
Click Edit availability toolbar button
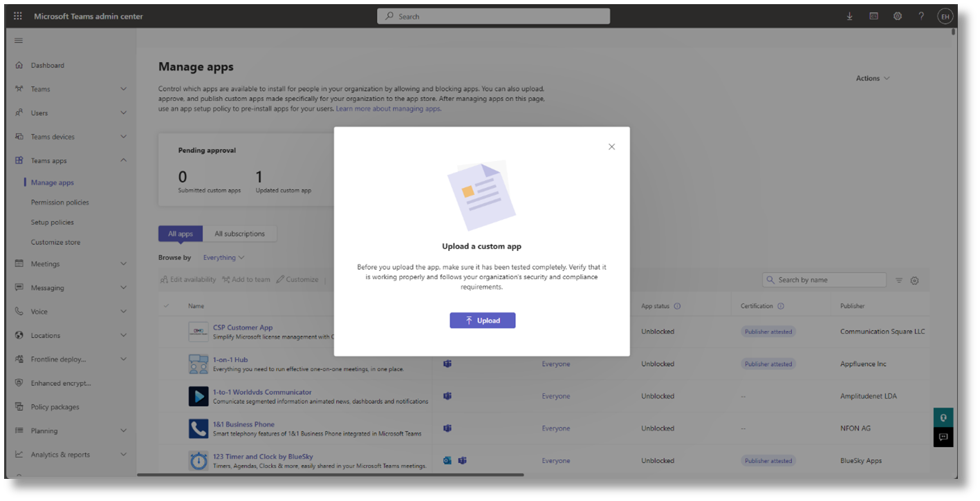click(x=188, y=280)
